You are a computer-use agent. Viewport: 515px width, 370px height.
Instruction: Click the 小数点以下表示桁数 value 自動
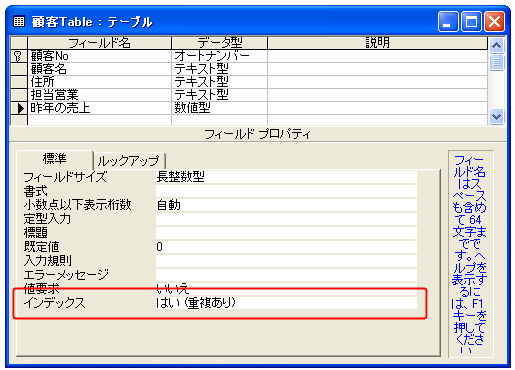point(286,205)
